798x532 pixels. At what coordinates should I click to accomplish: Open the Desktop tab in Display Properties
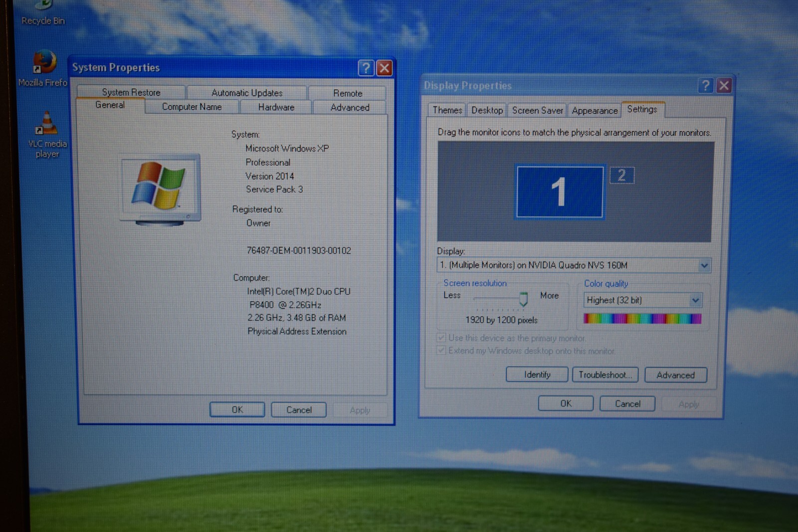pyautogui.click(x=487, y=110)
